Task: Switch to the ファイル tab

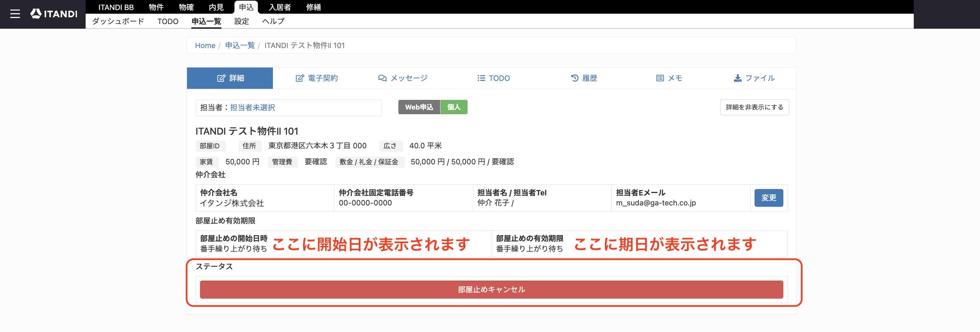Action: coord(754,78)
